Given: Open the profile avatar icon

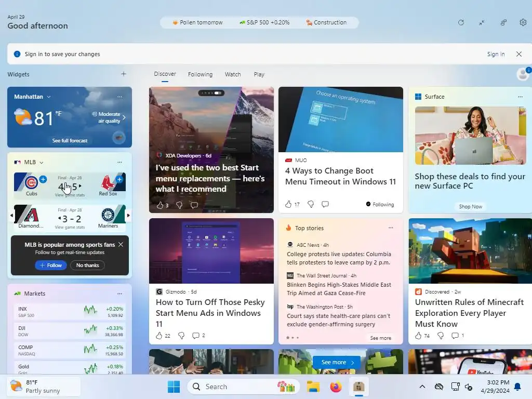Looking at the screenshot, I should (523, 74).
